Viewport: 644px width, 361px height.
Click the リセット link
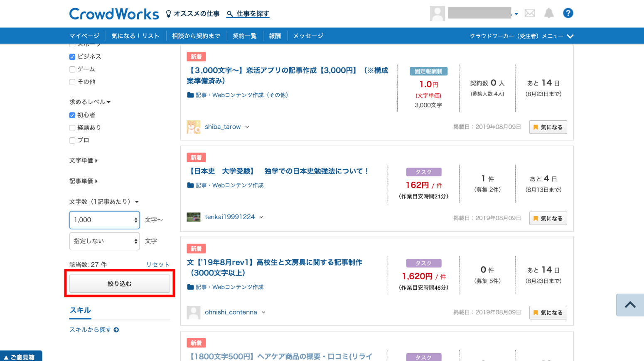pos(157,265)
